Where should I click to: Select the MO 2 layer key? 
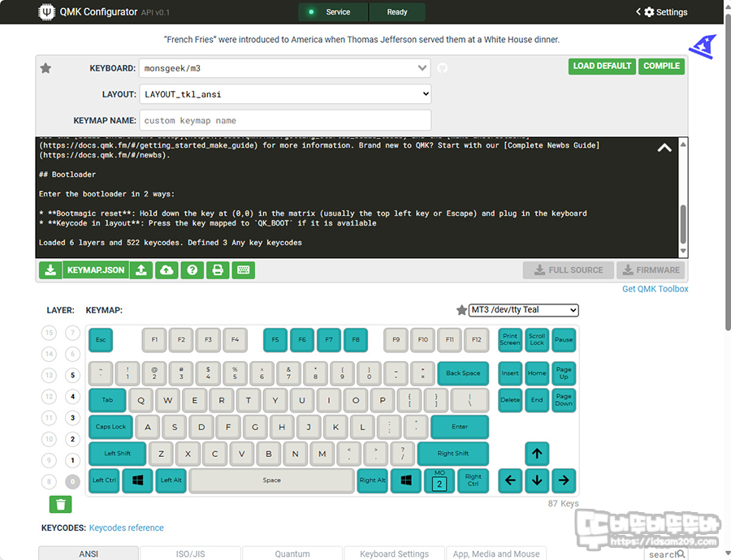click(x=439, y=480)
